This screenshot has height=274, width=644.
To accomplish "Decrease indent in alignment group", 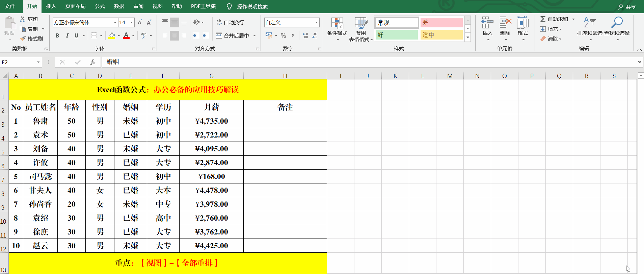I will 196,35.
